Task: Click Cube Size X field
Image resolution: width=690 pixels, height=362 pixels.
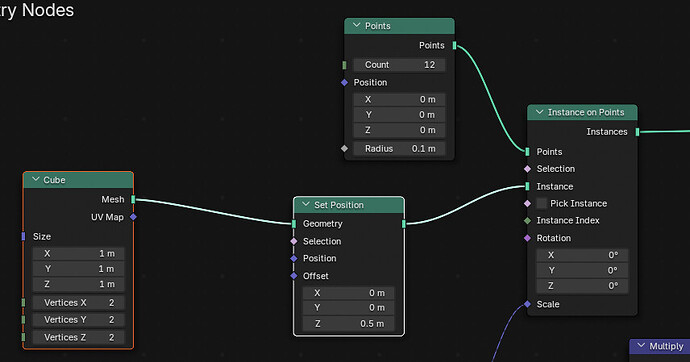Action: coord(78,253)
